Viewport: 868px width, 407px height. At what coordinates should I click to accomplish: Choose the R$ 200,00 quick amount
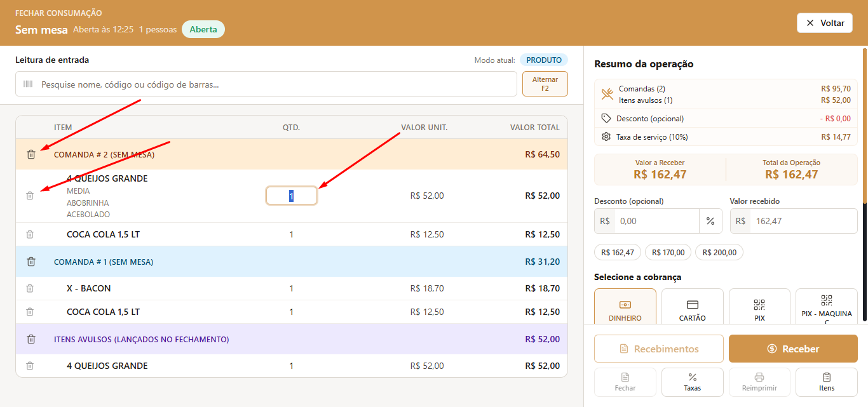719,252
